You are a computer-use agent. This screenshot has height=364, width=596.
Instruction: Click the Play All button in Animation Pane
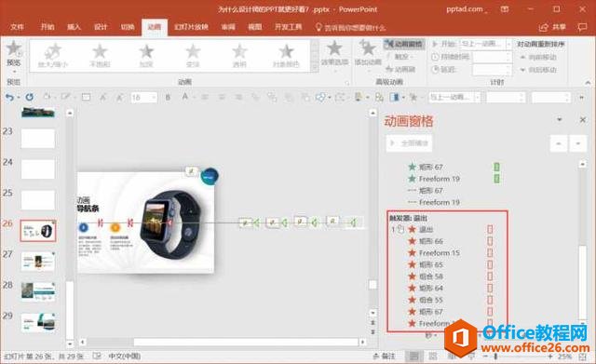click(409, 143)
